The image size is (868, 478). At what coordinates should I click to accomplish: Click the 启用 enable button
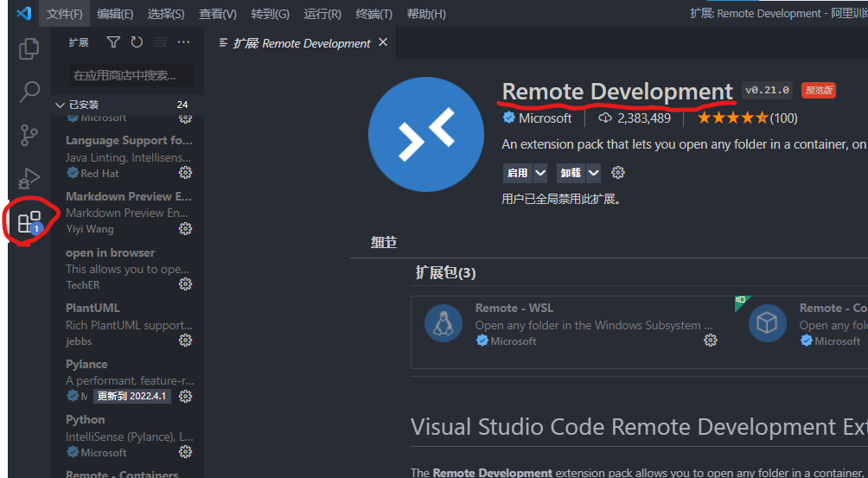(x=517, y=173)
